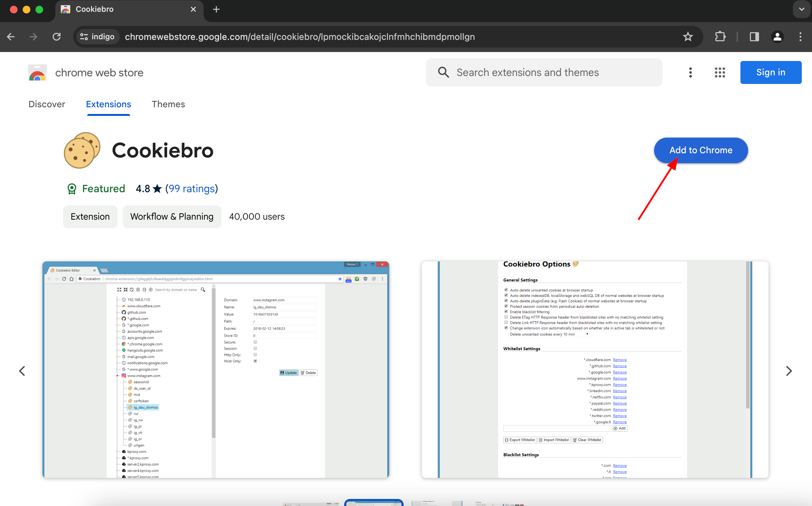Focus the Search extensions and themes field

[549, 72]
